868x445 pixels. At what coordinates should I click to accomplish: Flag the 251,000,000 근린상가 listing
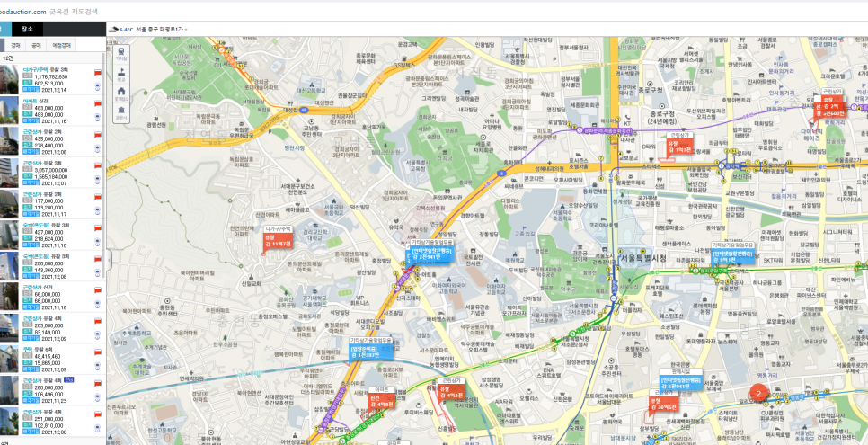pos(97,415)
